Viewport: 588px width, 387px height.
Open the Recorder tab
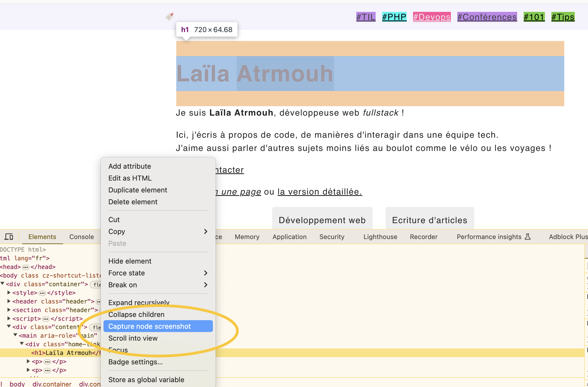tap(424, 237)
